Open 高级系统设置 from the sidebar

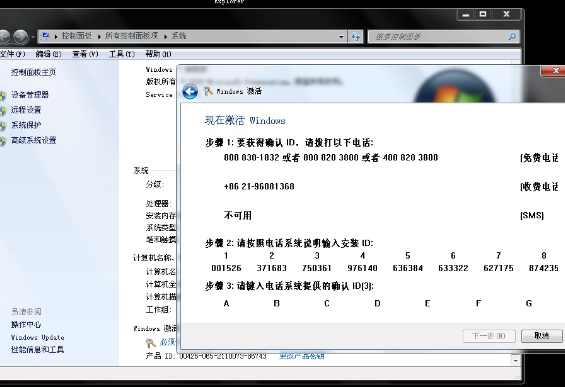34,140
